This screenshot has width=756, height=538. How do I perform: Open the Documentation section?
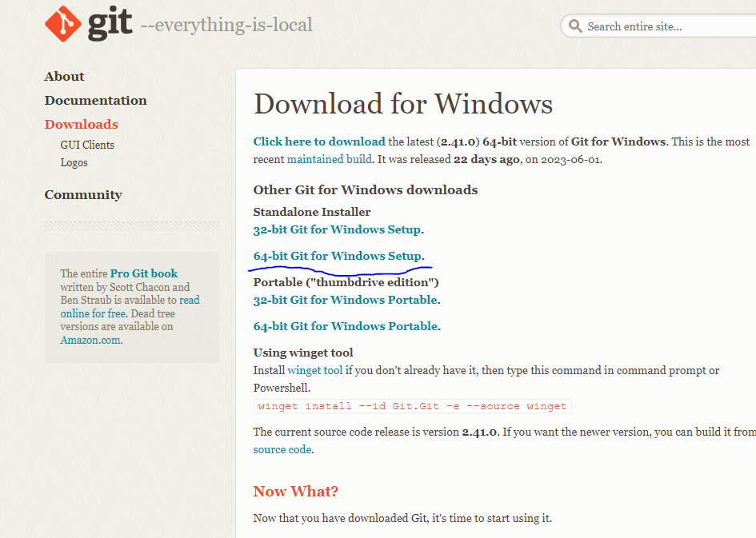pos(95,100)
